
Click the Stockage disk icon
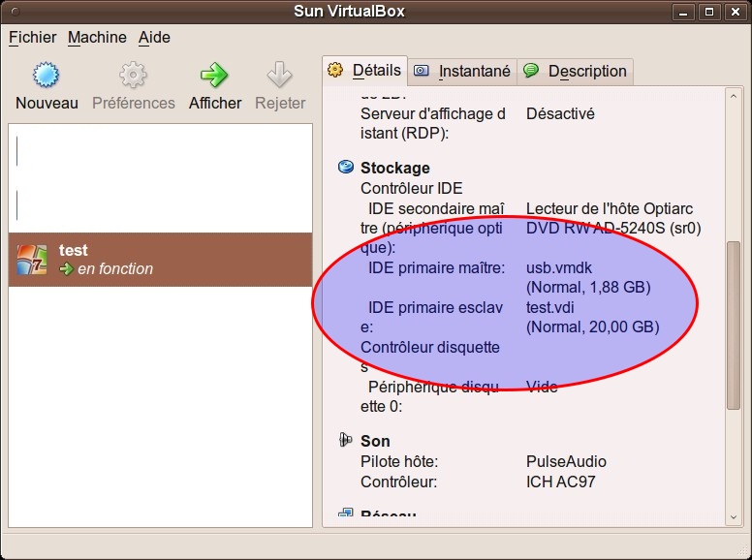coord(346,168)
